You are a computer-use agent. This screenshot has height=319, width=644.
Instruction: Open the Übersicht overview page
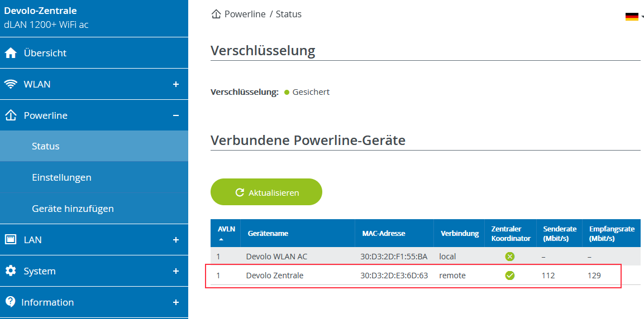[x=94, y=53]
